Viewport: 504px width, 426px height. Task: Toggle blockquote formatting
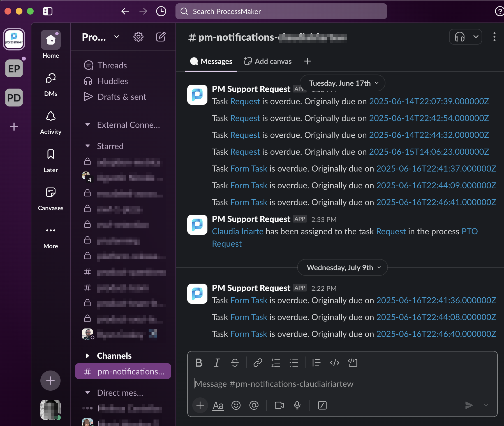click(316, 363)
